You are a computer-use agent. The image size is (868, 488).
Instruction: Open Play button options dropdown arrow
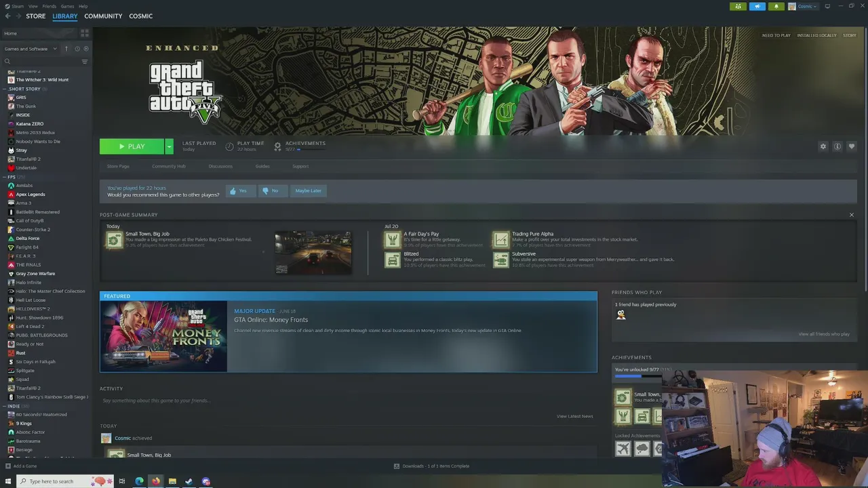[x=169, y=146]
